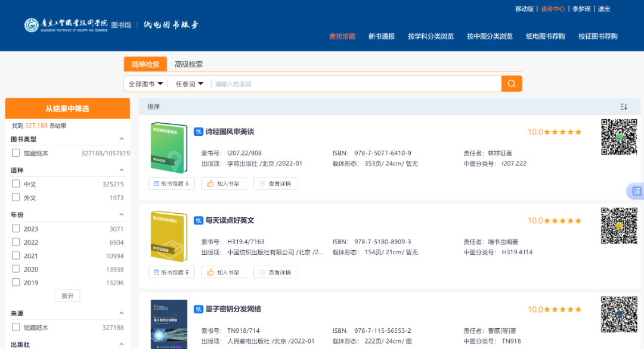Check the 馆藏纸本 box under 来源
Screen dimensions: 644x349
click(x=16, y=328)
